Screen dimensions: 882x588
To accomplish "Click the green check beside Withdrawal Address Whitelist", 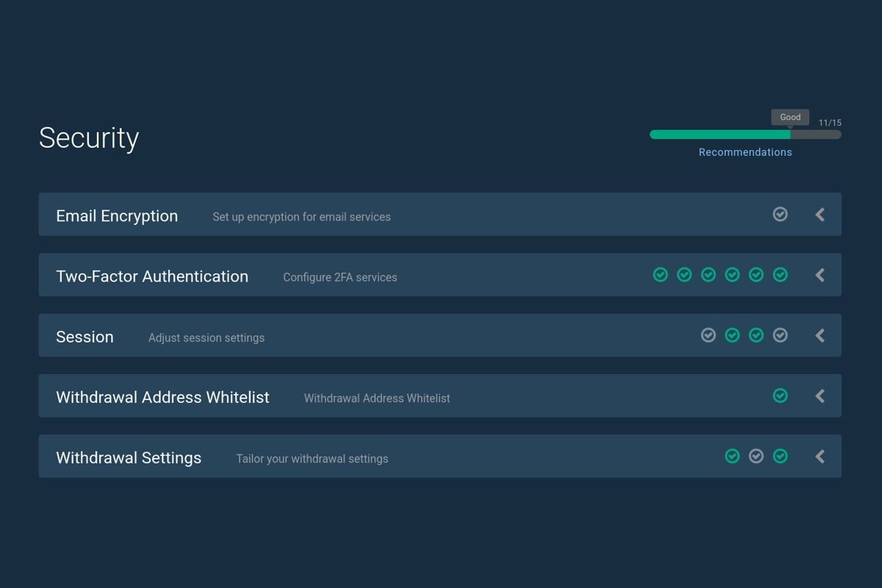I will [780, 395].
